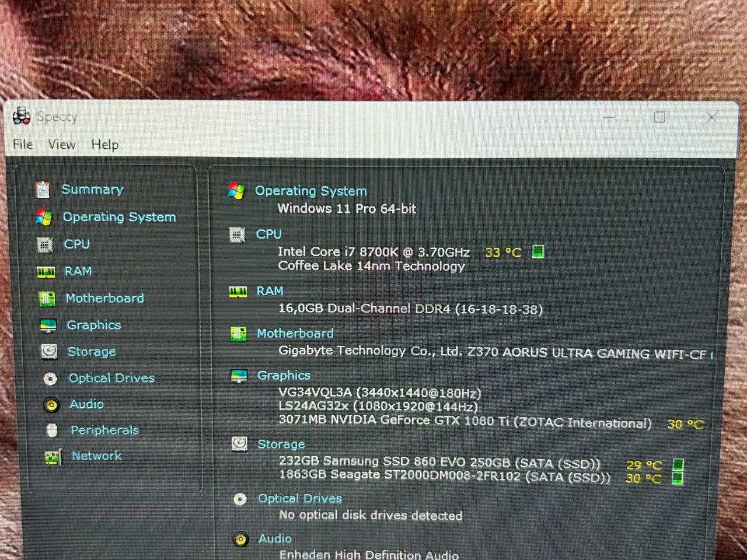Open the CPU heading link in summary
This screenshot has width=747, height=560.
point(268,234)
